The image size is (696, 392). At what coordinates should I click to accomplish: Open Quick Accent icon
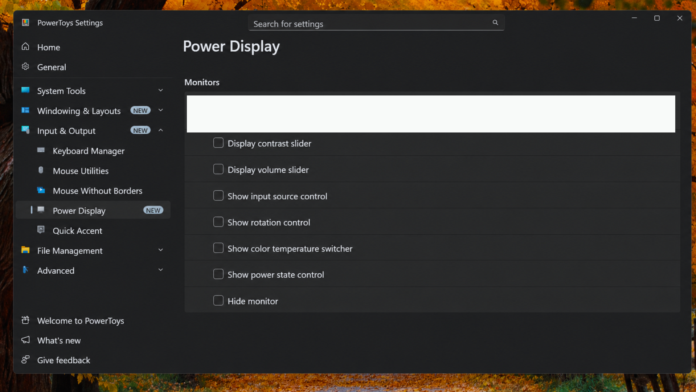coord(41,230)
